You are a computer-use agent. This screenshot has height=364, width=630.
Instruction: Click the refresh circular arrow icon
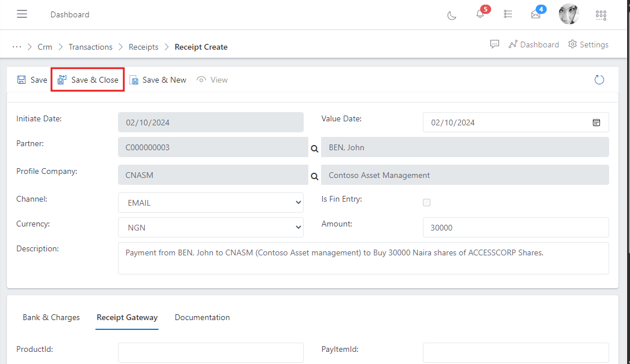(x=599, y=80)
